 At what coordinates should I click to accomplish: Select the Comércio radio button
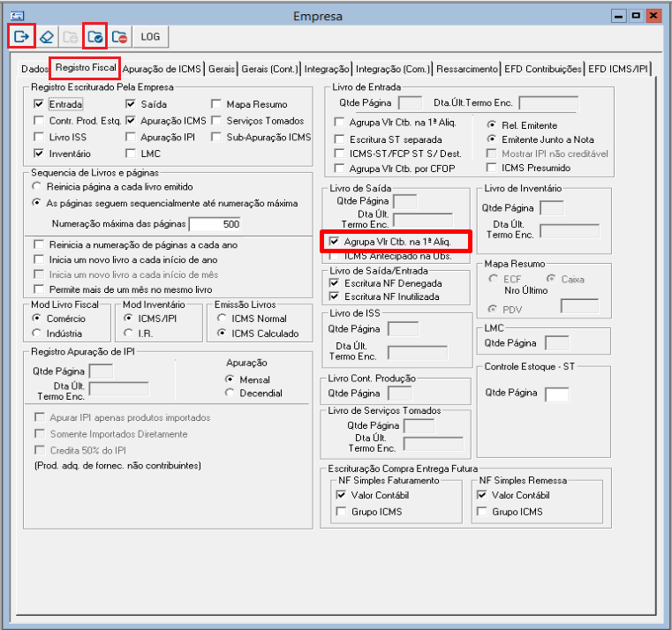tap(37, 319)
